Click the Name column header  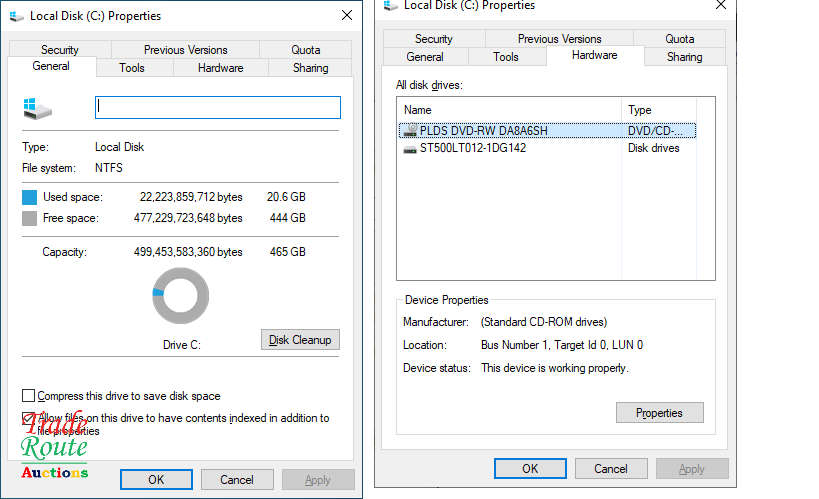[510, 110]
